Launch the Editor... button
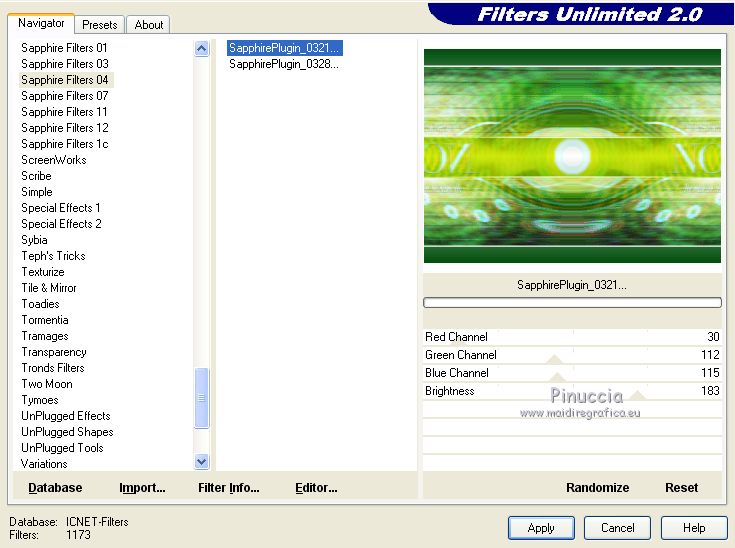 (316, 488)
